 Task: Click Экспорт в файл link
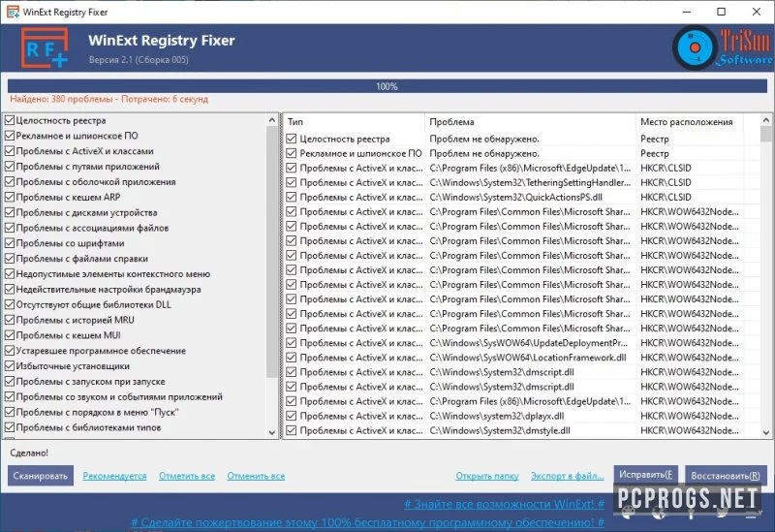click(x=568, y=476)
